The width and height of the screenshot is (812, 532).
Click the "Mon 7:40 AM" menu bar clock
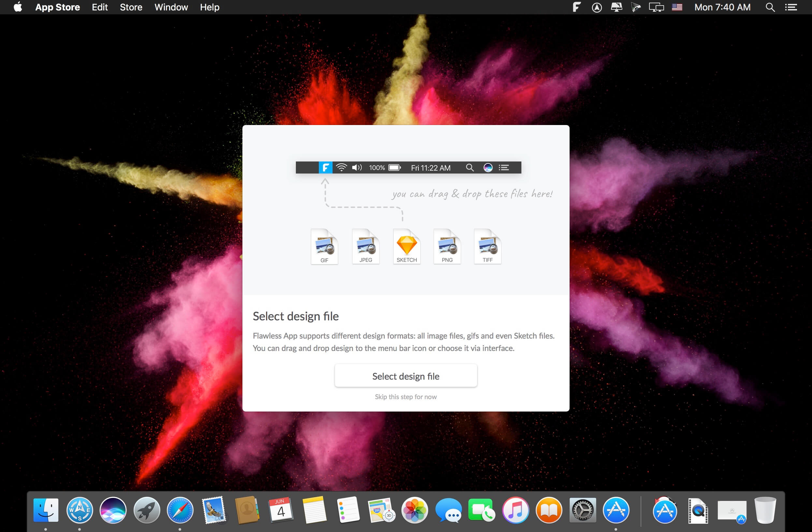coord(722,7)
